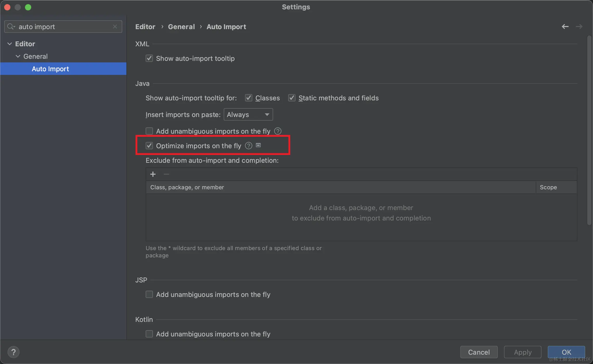Collapse the General tree node

tap(18, 56)
